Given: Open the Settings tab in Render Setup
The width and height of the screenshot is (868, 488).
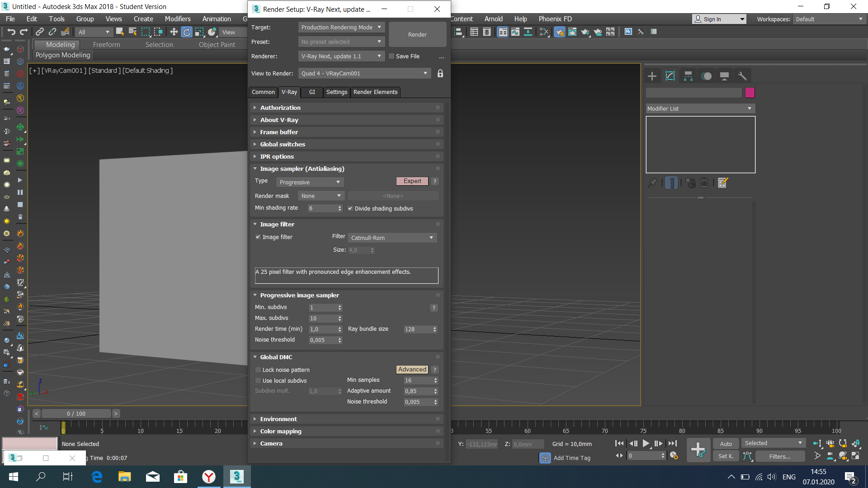Looking at the screenshot, I should tap(337, 92).
